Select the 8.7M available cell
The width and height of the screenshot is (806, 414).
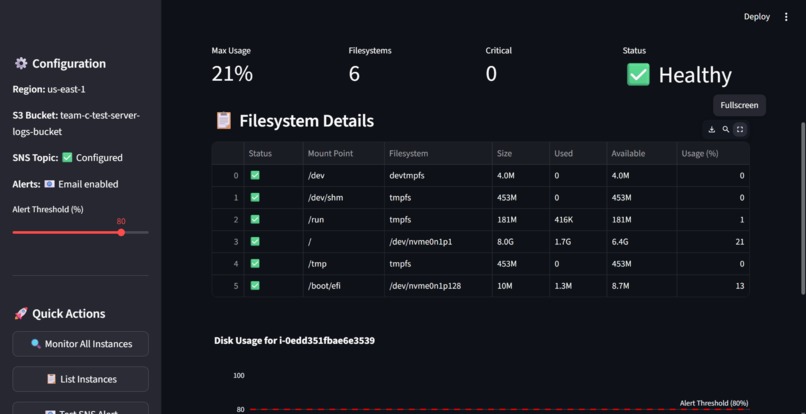pyautogui.click(x=642, y=285)
